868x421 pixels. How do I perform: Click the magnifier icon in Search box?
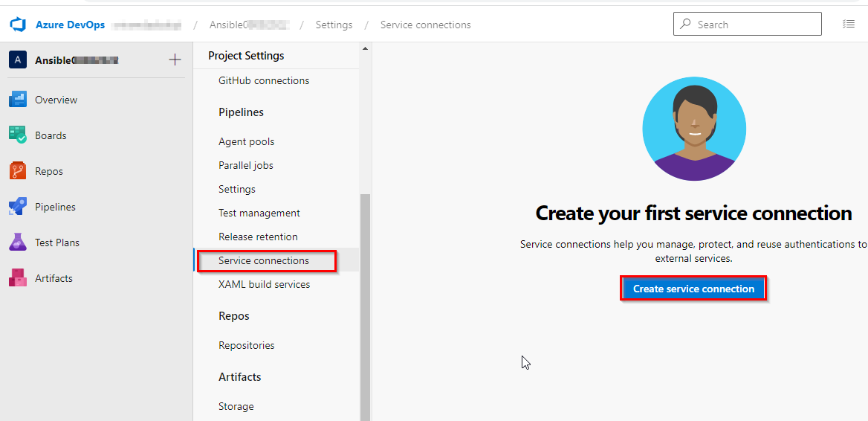685,25
